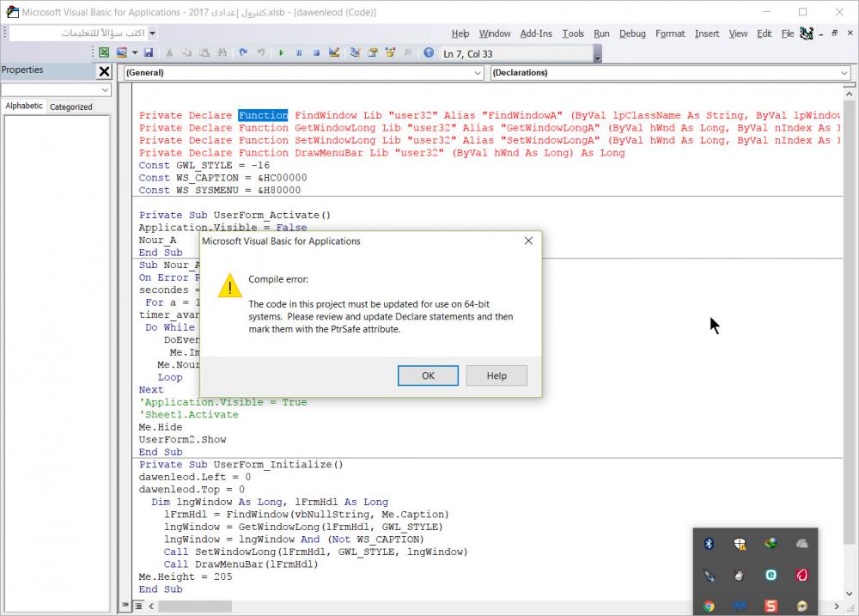Open the Debug menu
Image resolution: width=859 pixels, height=616 pixels.
click(x=632, y=34)
